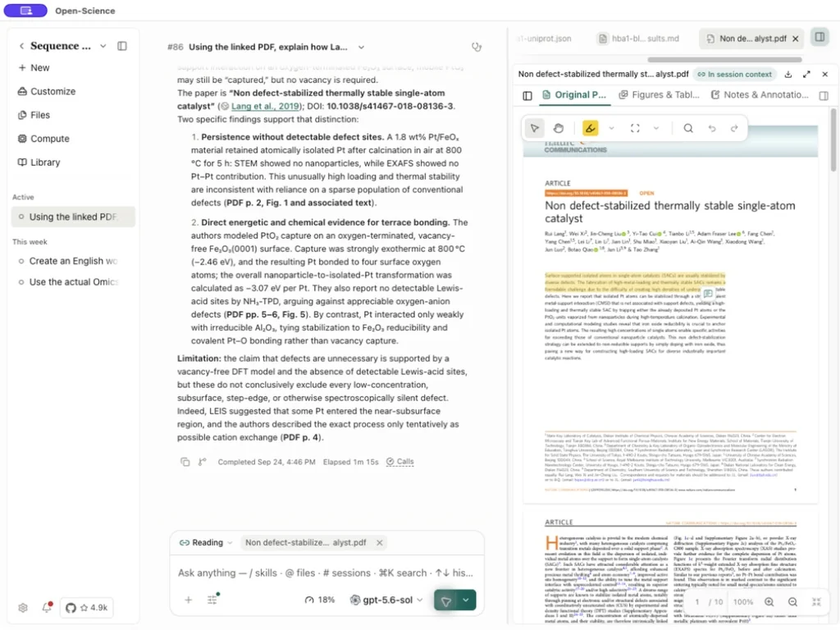Go back using the Sequence back arrow
The image size is (840, 630).
(21, 46)
